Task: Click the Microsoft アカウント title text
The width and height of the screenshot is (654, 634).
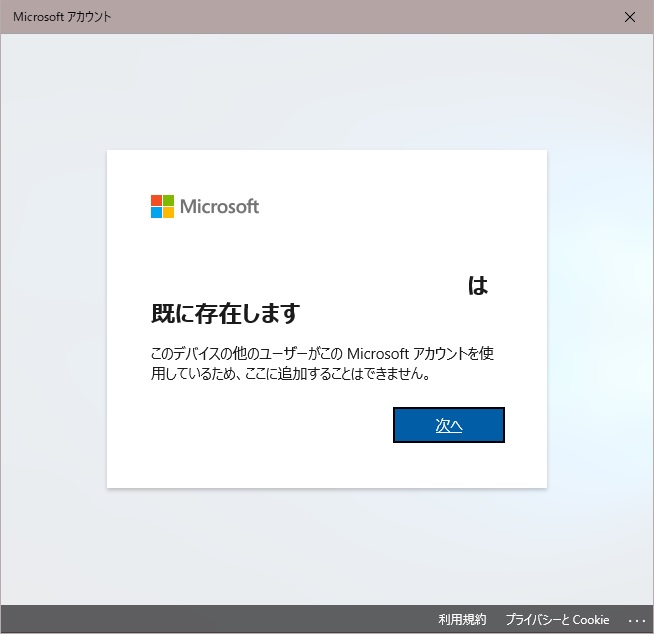Action: click(62, 17)
